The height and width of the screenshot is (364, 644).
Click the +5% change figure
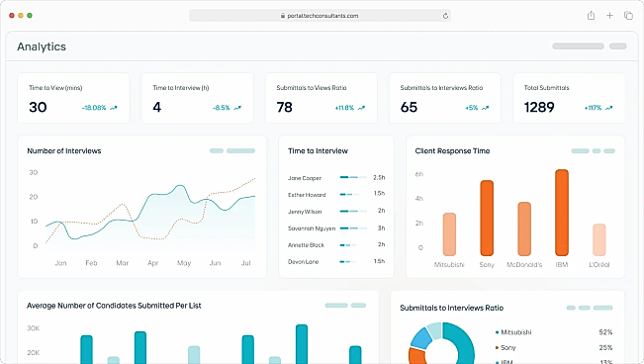tap(472, 108)
